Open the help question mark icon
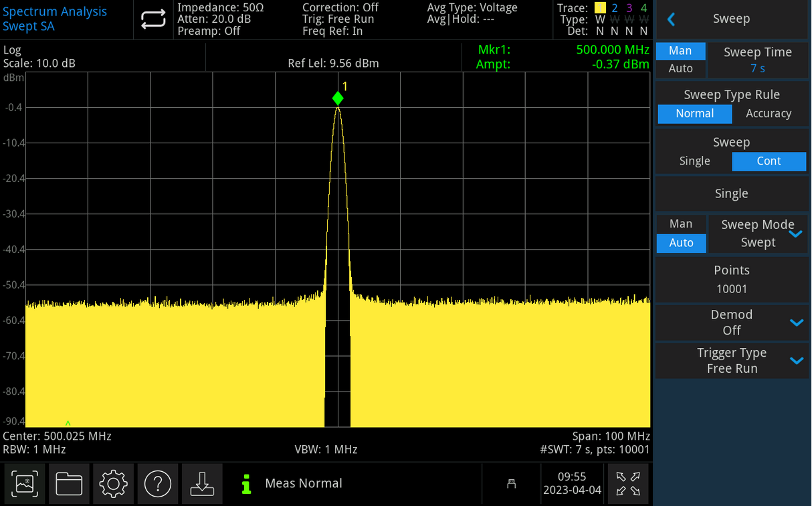Viewport: 812px width, 506px height. pos(158,483)
